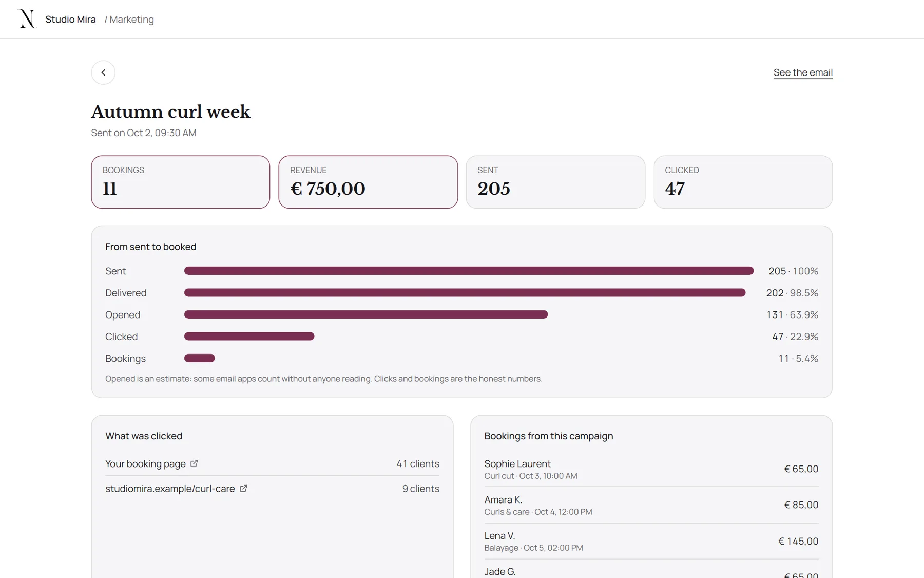
Task: Open Your booking page link
Action: point(145,463)
